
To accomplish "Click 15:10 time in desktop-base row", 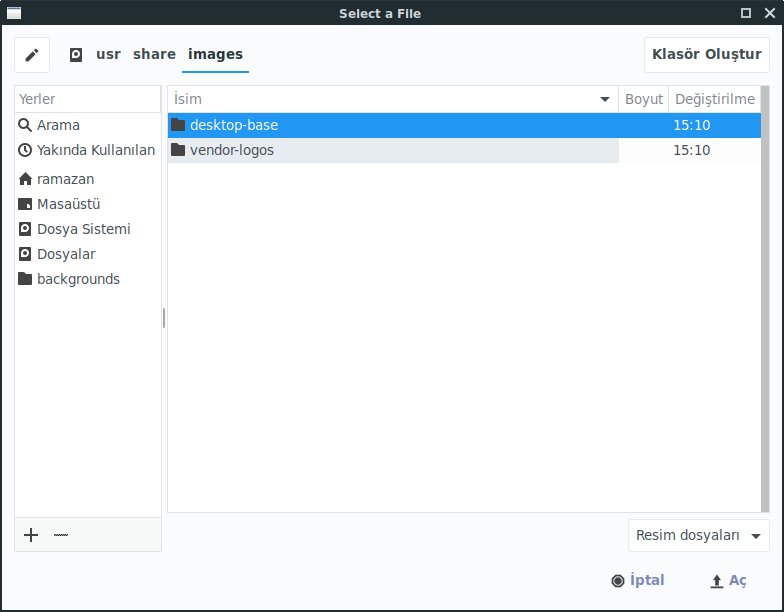I will click(692, 125).
